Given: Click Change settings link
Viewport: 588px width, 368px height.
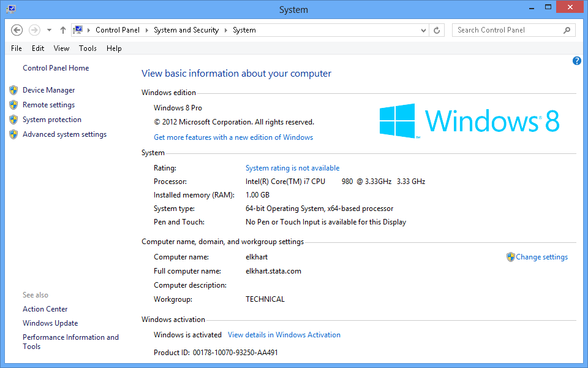Looking at the screenshot, I should coord(541,257).
